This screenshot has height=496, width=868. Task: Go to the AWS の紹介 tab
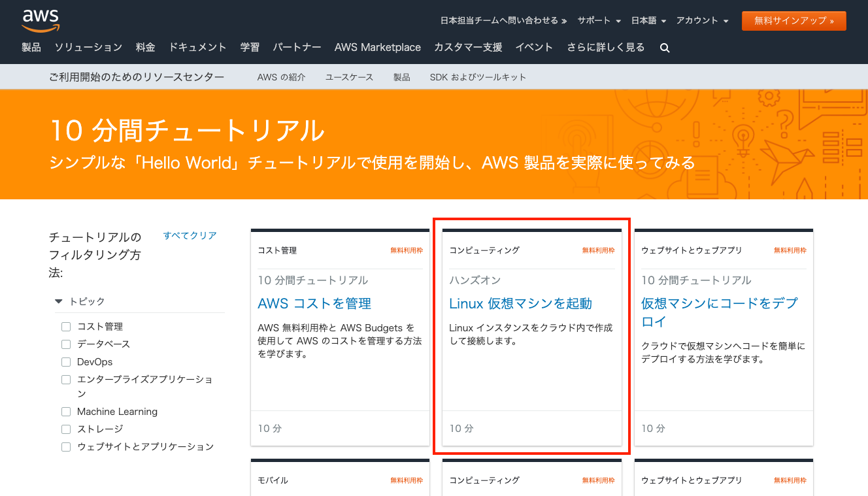[281, 77]
